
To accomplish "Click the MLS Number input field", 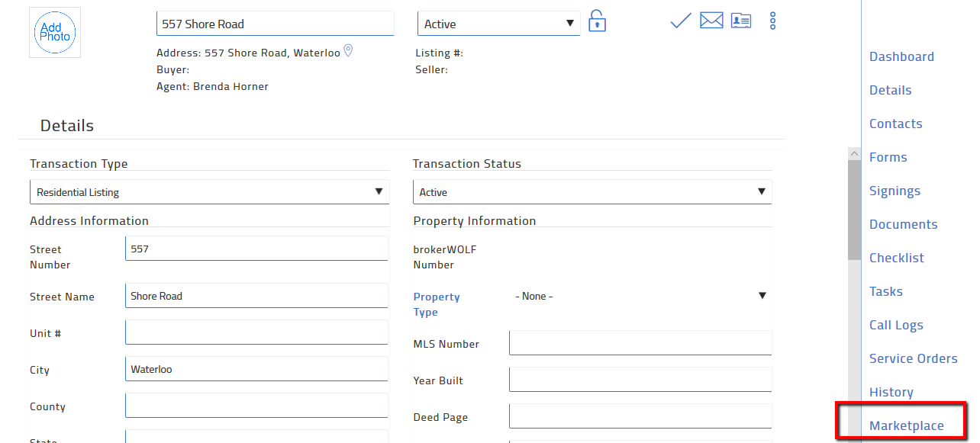I will pyautogui.click(x=640, y=342).
